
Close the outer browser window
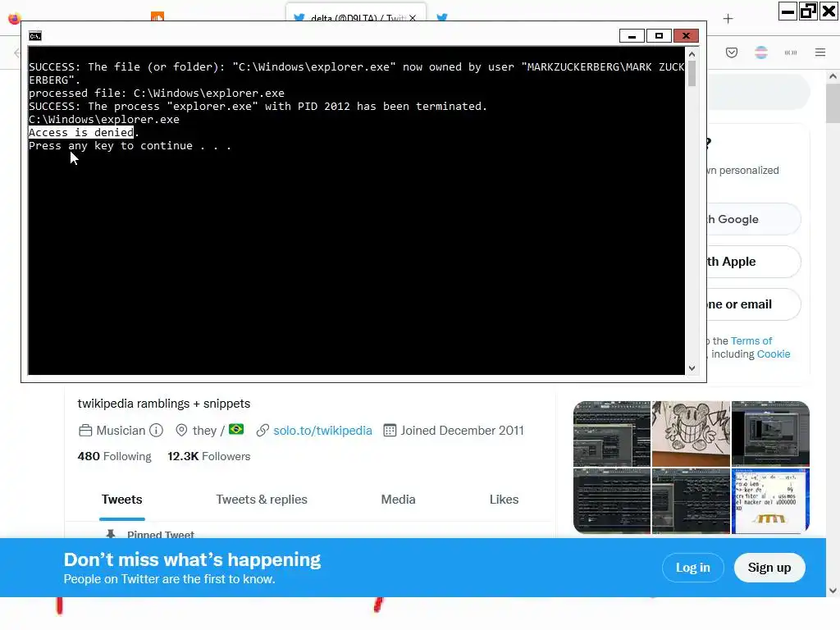829,11
